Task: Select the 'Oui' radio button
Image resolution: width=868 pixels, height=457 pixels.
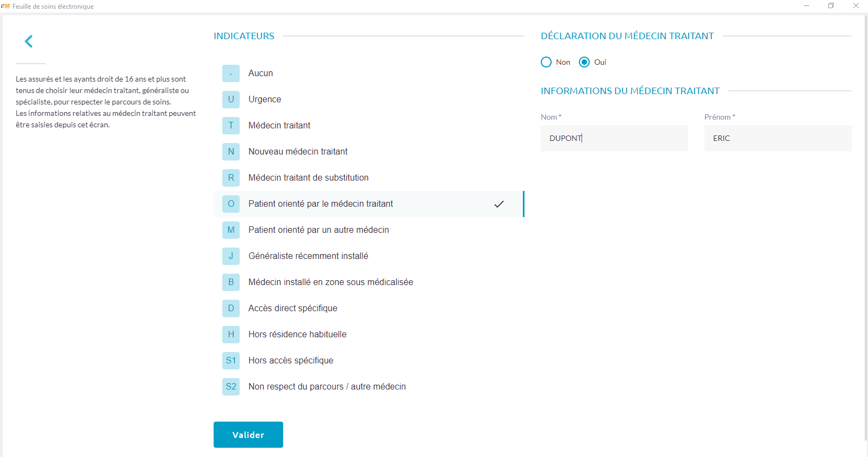Action: pos(584,63)
